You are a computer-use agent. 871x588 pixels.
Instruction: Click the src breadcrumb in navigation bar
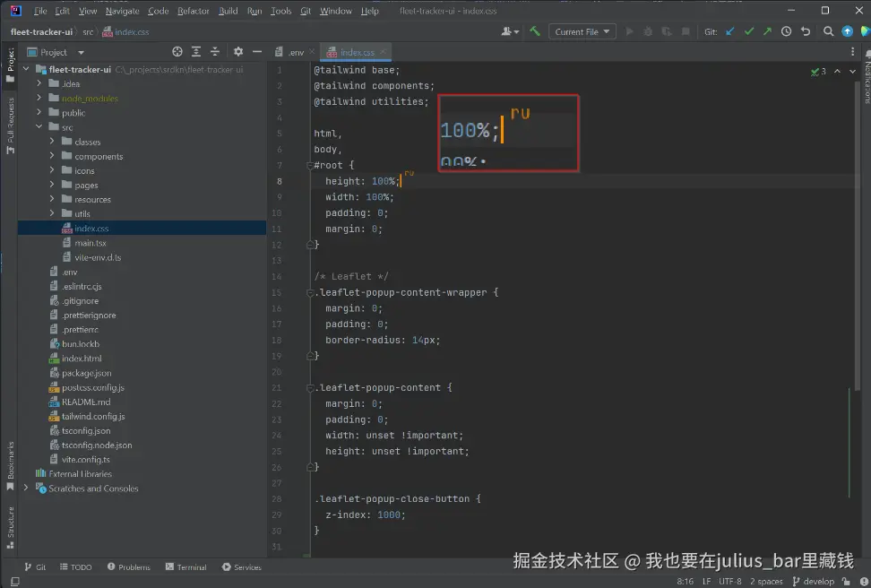click(x=88, y=31)
